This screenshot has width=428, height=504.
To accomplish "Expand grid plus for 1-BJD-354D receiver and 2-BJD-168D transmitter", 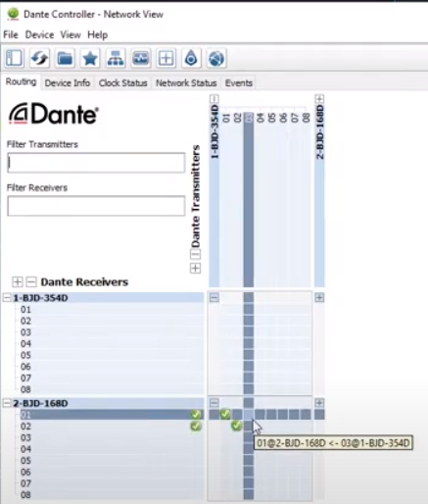I will pyautogui.click(x=319, y=297).
